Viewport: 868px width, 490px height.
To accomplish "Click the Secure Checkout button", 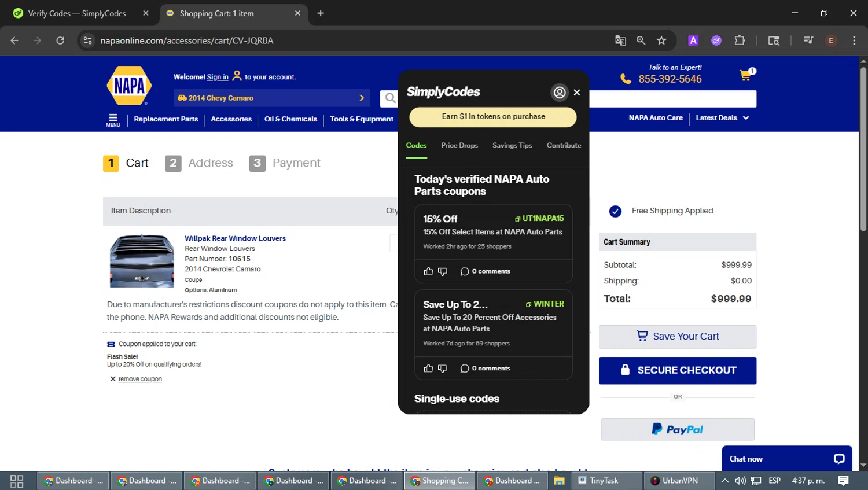I will click(678, 370).
